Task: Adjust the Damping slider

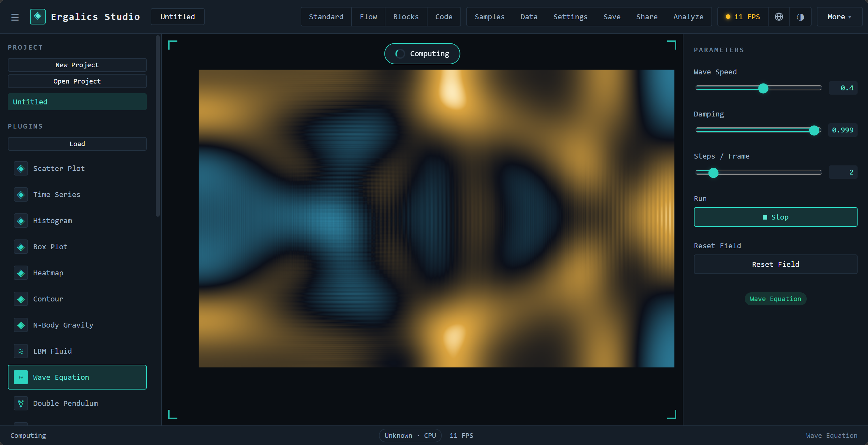Action: [x=758, y=130]
